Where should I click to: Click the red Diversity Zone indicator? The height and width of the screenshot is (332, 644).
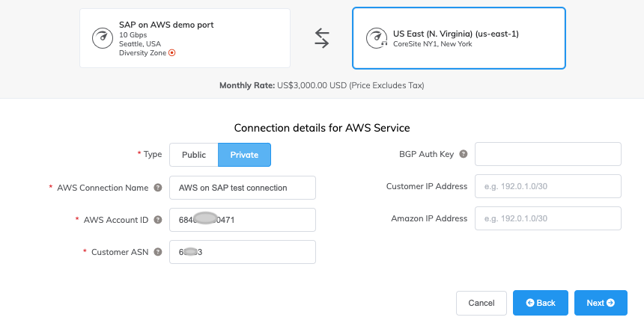coord(172,53)
